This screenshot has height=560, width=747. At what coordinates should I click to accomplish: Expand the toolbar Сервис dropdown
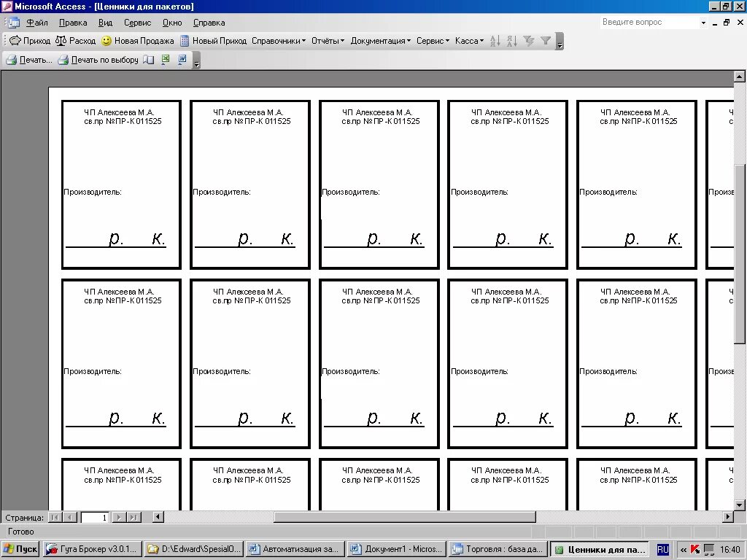tap(433, 41)
